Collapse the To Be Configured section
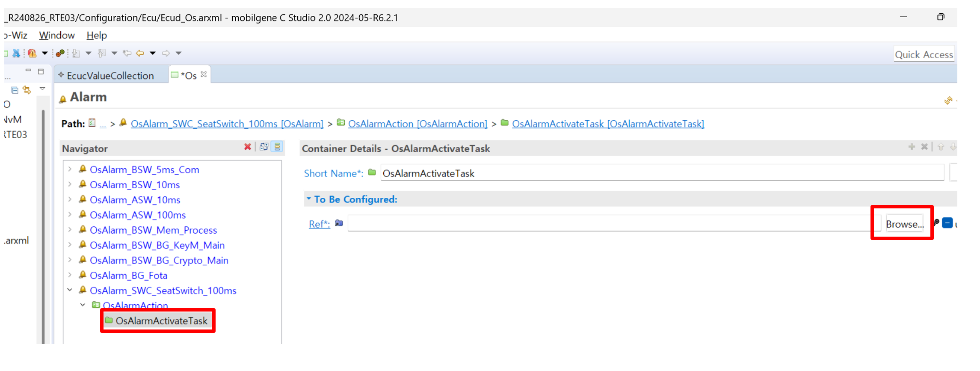This screenshot has height=371, width=980. click(x=308, y=199)
